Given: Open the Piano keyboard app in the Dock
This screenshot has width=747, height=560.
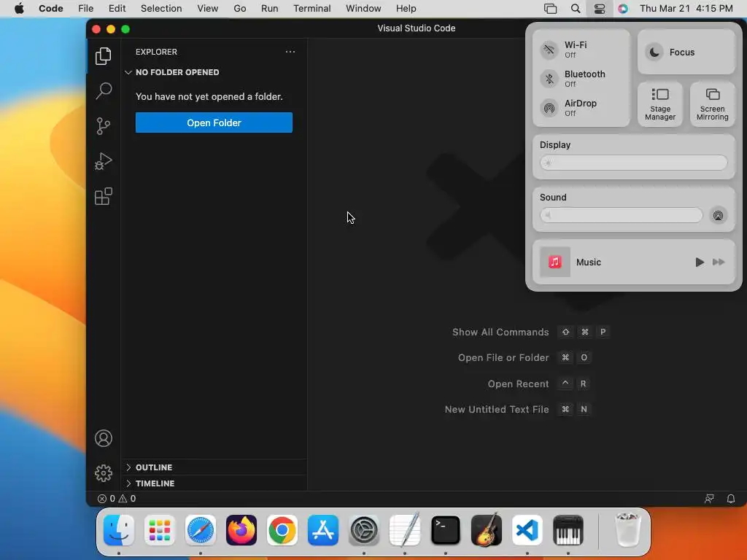Looking at the screenshot, I should 568,530.
